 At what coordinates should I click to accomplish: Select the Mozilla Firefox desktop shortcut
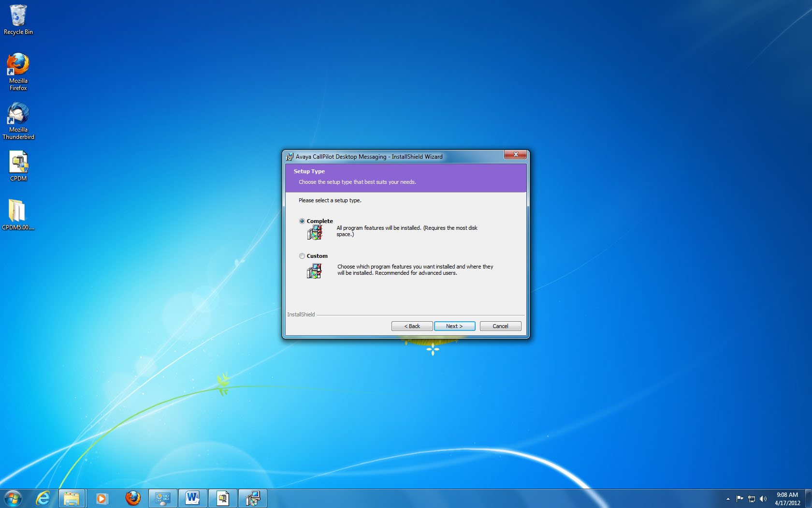tap(18, 72)
